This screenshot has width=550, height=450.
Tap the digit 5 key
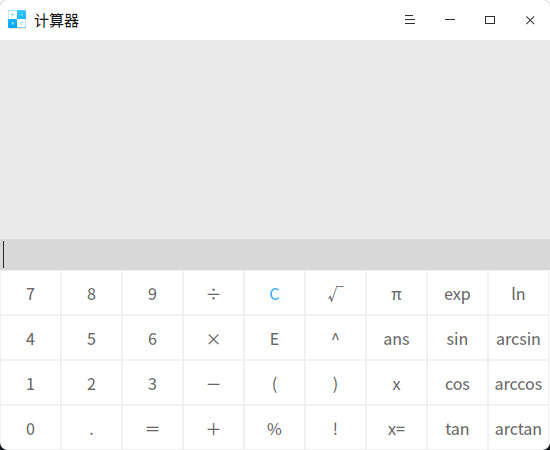pyautogui.click(x=91, y=338)
